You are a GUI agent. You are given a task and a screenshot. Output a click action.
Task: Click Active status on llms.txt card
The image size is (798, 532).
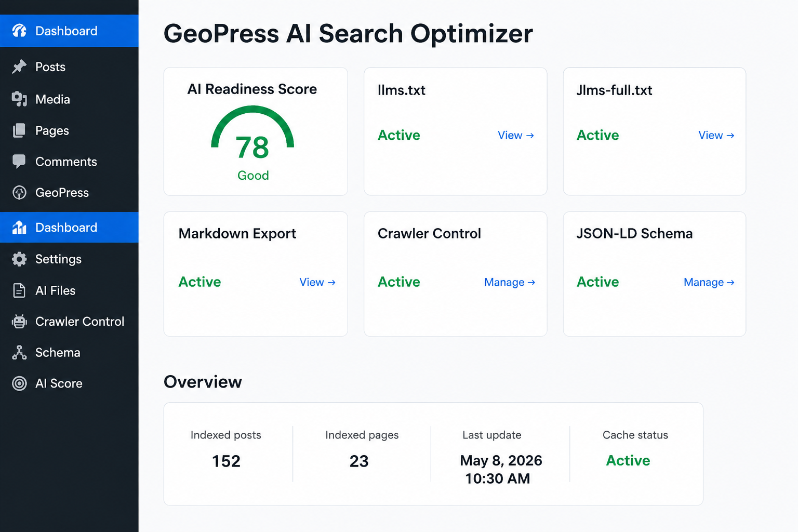pyautogui.click(x=399, y=135)
